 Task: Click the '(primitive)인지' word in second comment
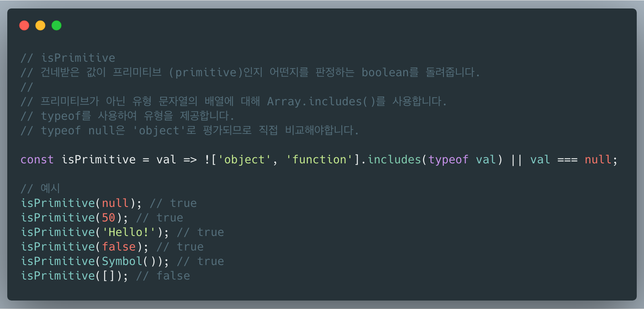(x=215, y=73)
